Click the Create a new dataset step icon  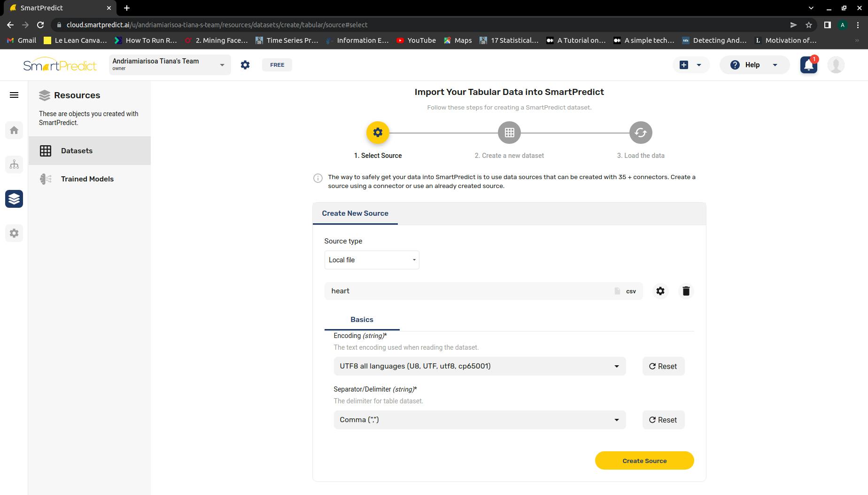[510, 133]
